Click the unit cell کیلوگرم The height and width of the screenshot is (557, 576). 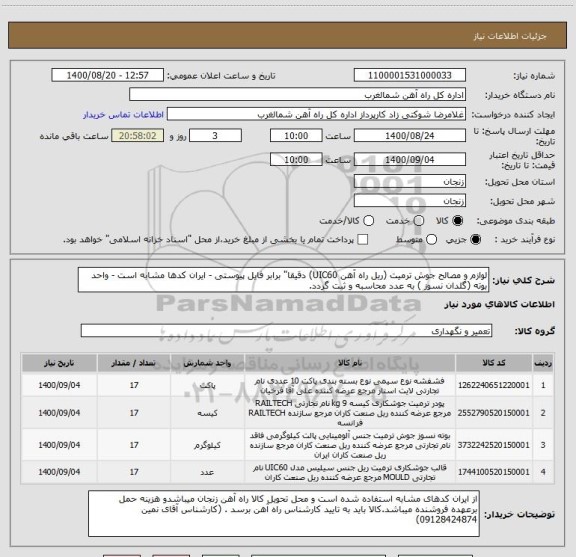(207, 445)
